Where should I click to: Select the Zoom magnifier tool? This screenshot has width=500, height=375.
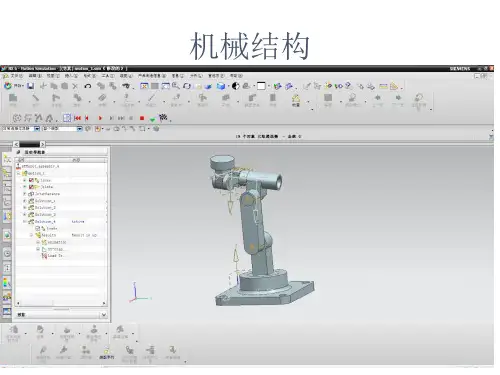[176, 86]
